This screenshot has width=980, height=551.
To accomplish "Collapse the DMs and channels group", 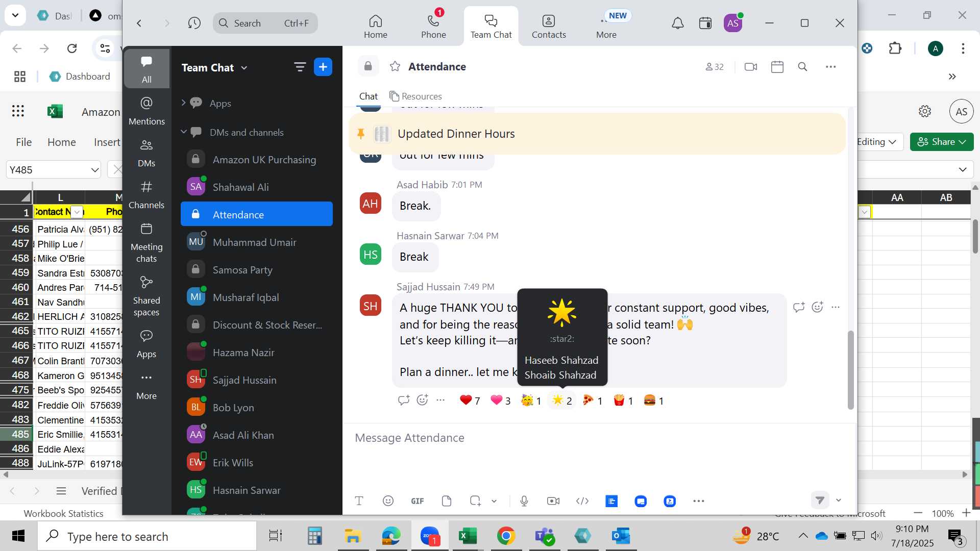I will click(x=184, y=132).
